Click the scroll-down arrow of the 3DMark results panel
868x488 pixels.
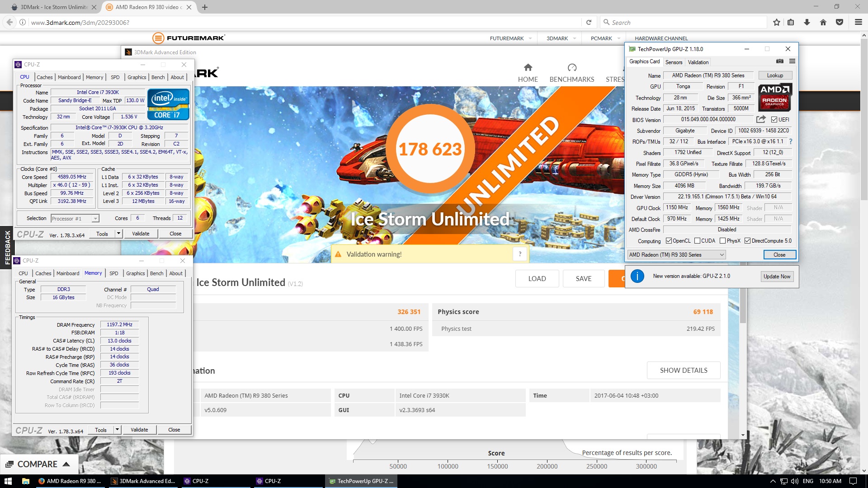(743, 435)
